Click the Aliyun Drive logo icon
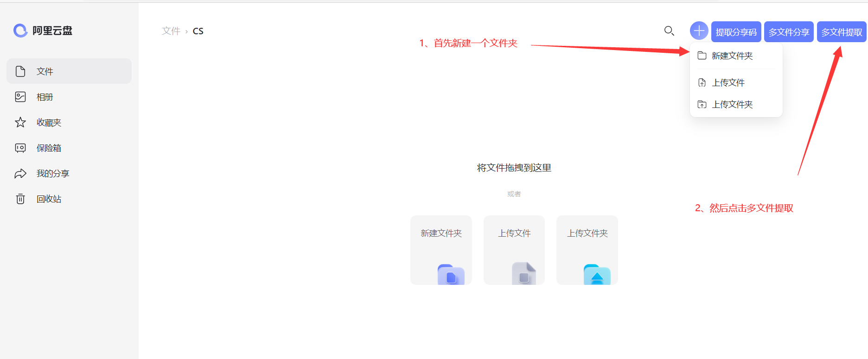This screenshot has height=359, width=868. point(20,31)
